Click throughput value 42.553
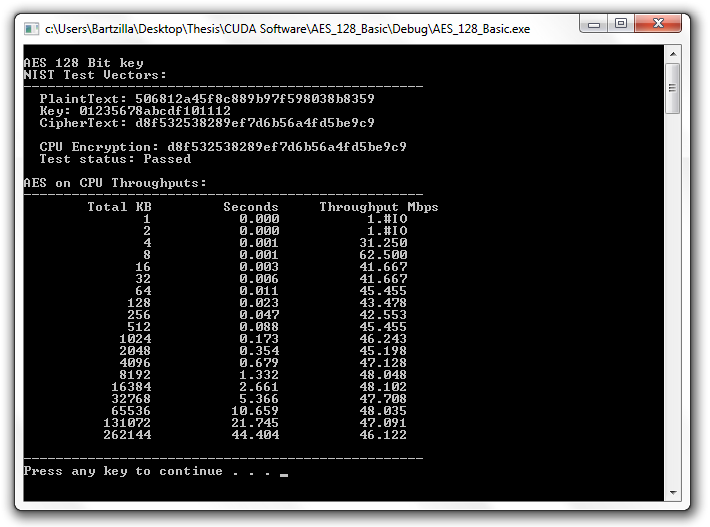 click(383, 315)
